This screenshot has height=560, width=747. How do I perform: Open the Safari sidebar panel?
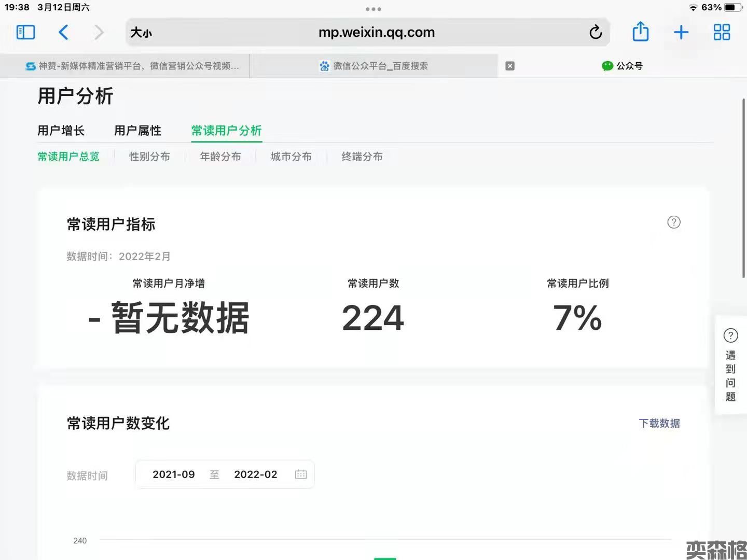tap(25, 33)
